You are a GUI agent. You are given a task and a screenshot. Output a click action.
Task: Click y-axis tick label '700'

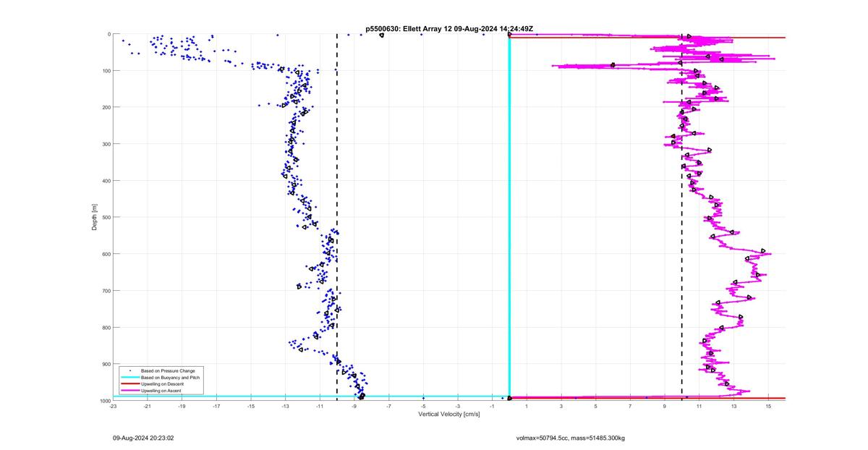coord(106,291)
